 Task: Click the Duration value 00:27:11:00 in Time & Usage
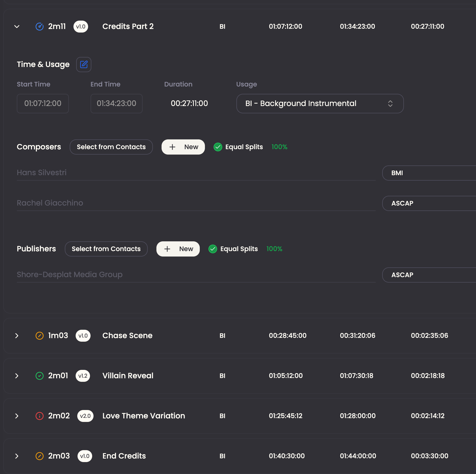[x=189, y=104]
